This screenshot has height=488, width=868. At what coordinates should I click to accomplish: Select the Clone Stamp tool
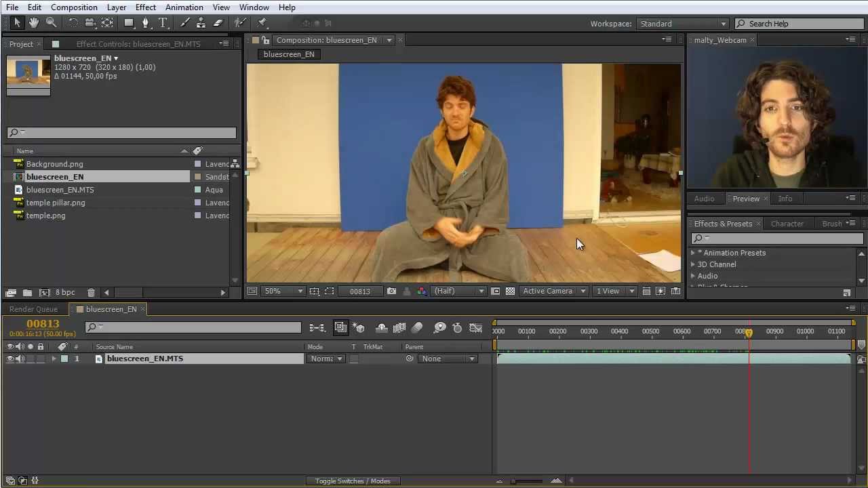[201, 22]
